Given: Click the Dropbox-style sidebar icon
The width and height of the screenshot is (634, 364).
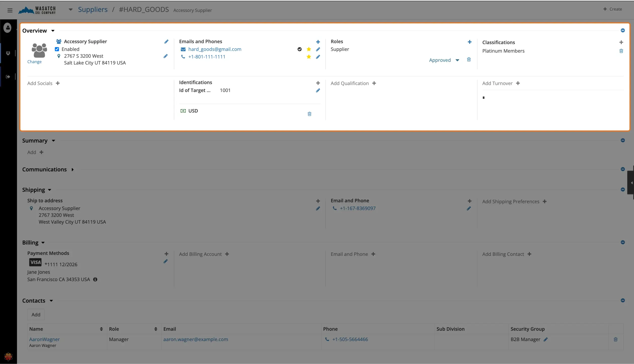Looking at the screenshot, I should (x=8, y=53).
